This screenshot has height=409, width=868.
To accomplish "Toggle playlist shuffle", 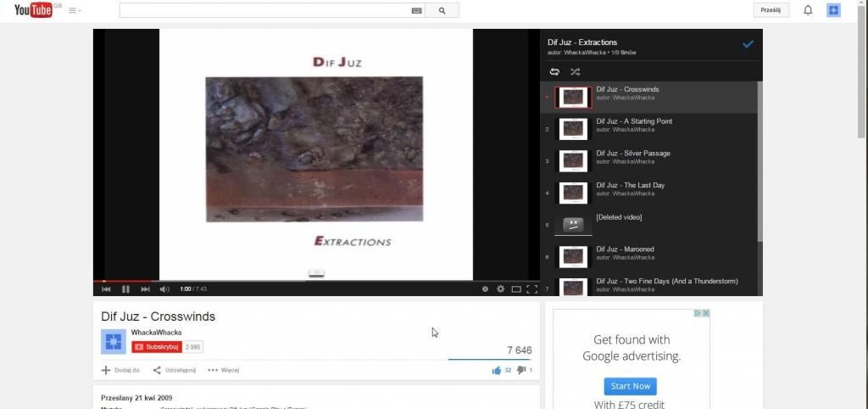I will click(576, 72).
